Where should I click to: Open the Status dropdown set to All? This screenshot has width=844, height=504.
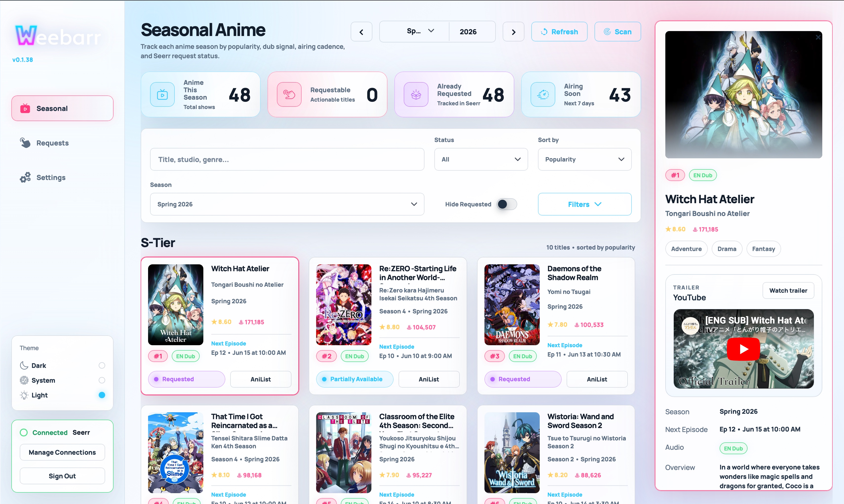pyautogui.click(x=481, y=159)
